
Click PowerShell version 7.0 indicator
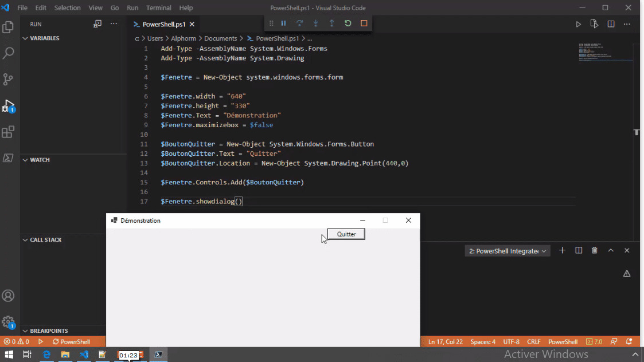coord(594,341)
